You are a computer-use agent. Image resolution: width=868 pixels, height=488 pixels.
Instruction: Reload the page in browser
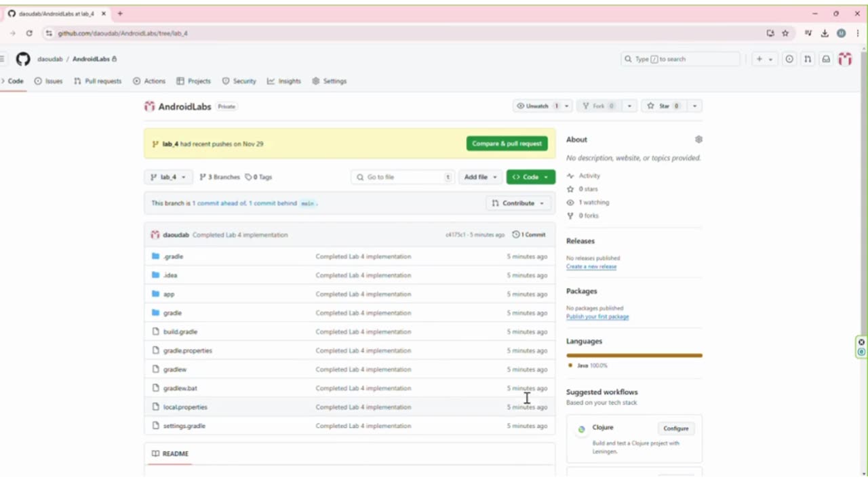click(x=29, y=33)
